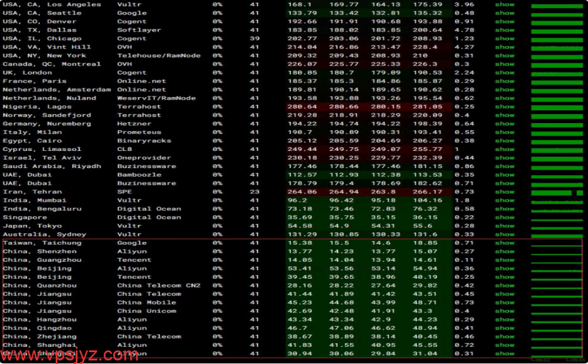Screen dimensions: 588x364
Task: Open the latency graph for Italy, Milan
Action: coord(557,133)
